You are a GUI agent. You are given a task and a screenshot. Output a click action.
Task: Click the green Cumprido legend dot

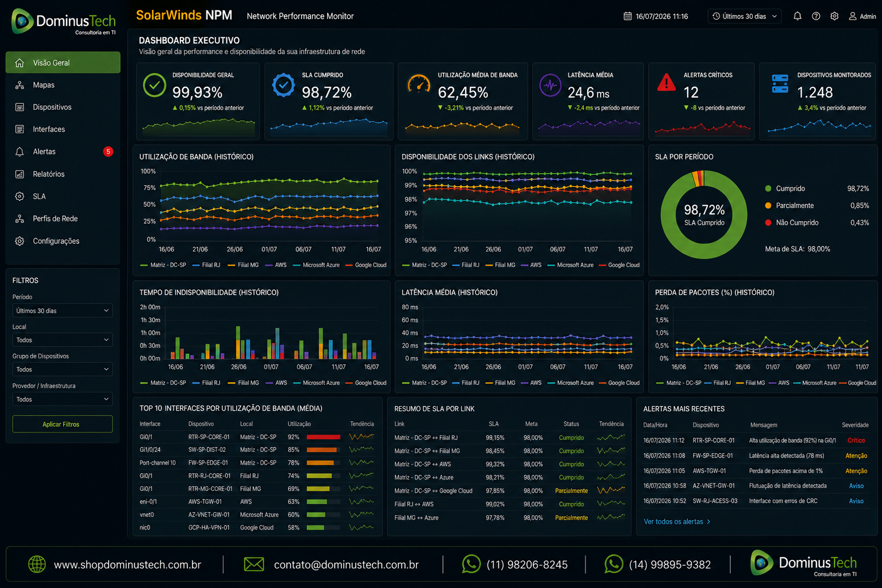[x=768, y=188]
